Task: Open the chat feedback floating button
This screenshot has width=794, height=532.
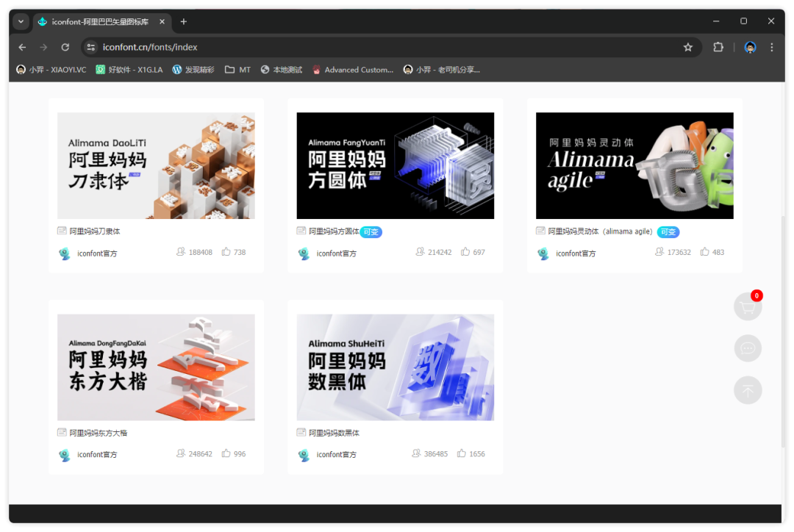Action: [x=748, y=348]
